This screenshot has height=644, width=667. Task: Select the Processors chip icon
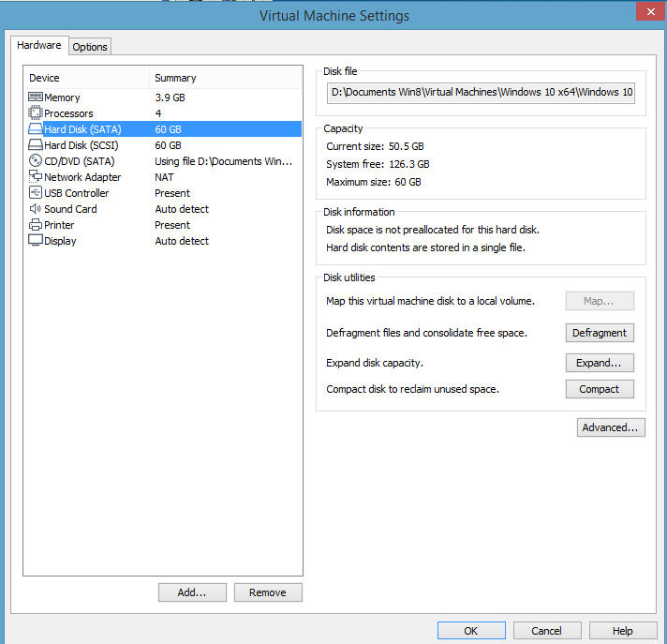tap(36, 113)
